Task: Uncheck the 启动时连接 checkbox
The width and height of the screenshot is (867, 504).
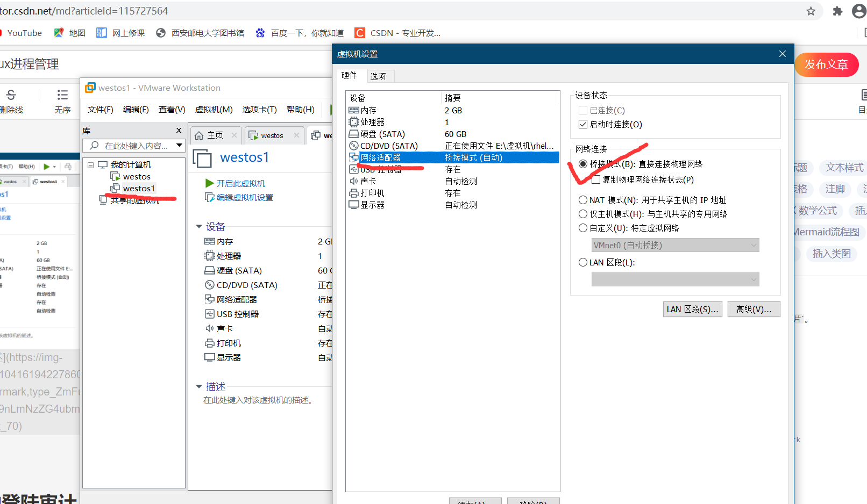Action: pos(583,124)
